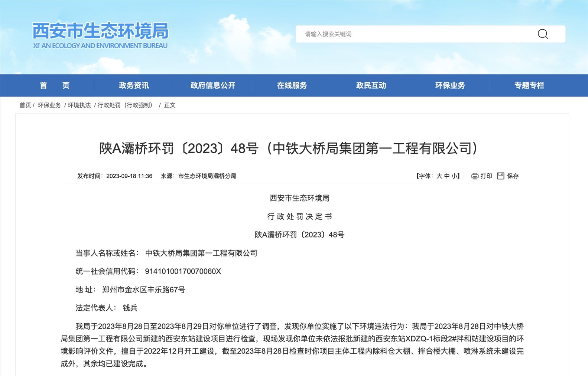Open 行政处罚（行政强制） breadcrumb link

[126, 105]
